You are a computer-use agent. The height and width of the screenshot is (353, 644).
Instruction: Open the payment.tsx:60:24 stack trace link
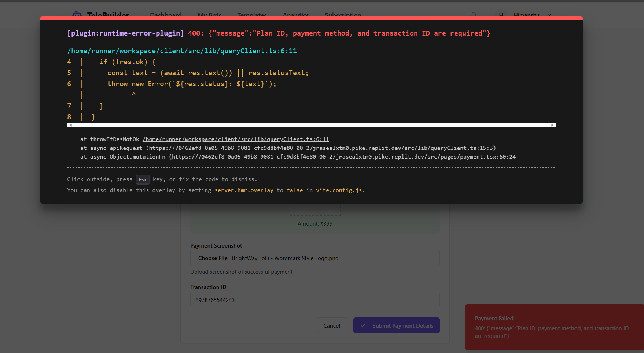(353, 157)
